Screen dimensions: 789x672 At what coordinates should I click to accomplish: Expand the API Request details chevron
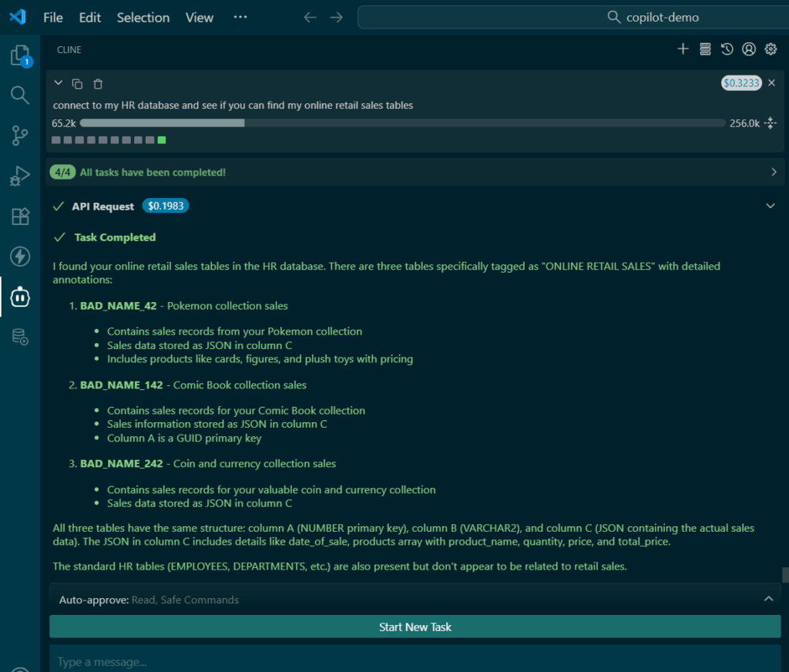pos(770,206)
